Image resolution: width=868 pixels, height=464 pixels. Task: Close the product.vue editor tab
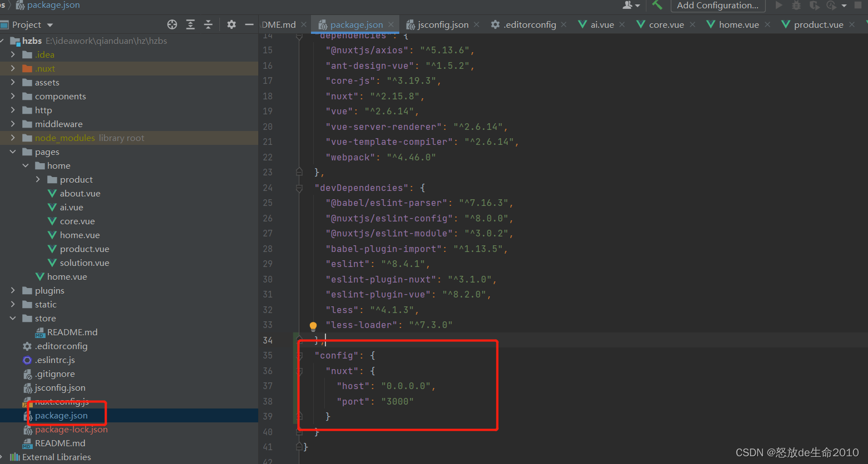852,24
